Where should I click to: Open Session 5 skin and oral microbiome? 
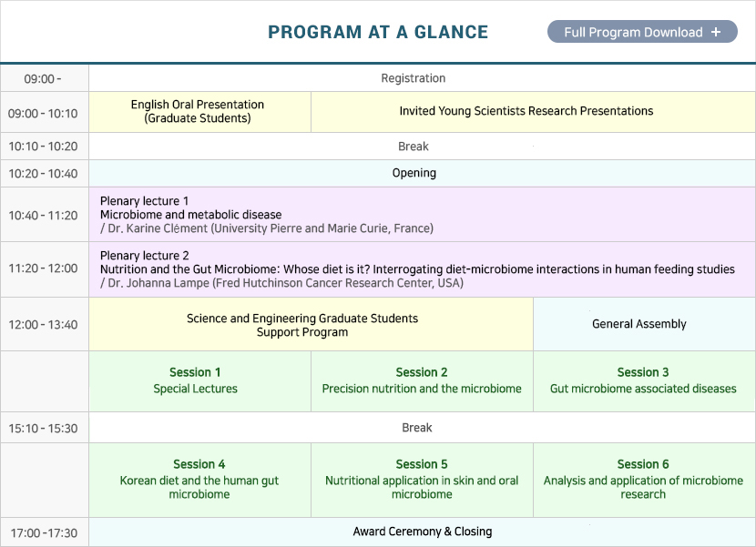[422, 480]
